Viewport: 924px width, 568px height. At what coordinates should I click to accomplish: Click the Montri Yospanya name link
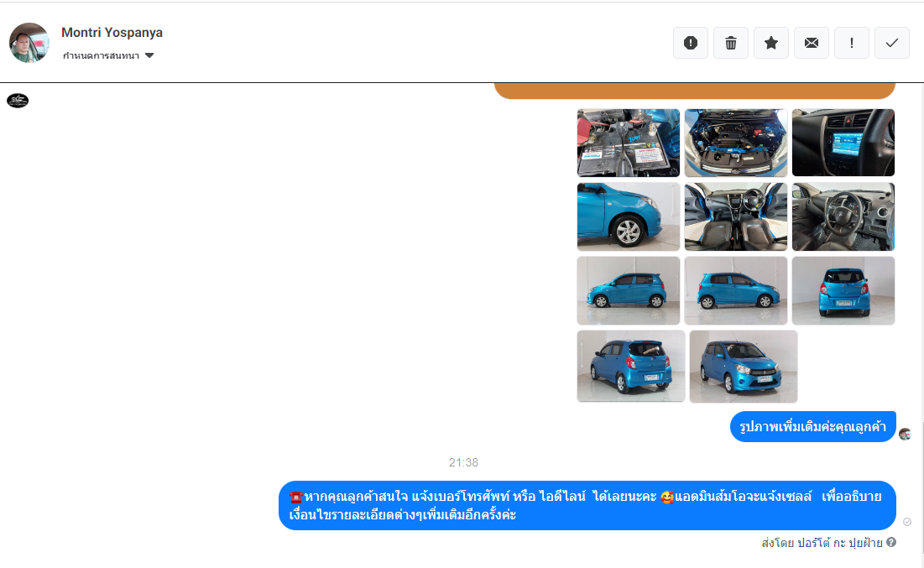(112, 33)
